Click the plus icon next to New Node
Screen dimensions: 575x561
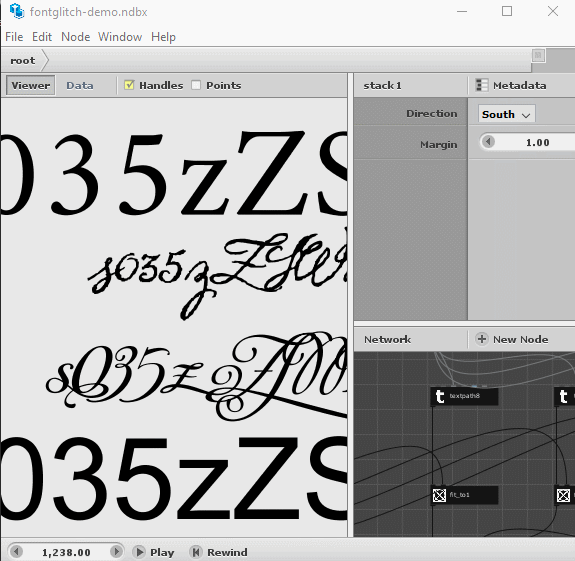pyautogui.click(x=482, y=339)
